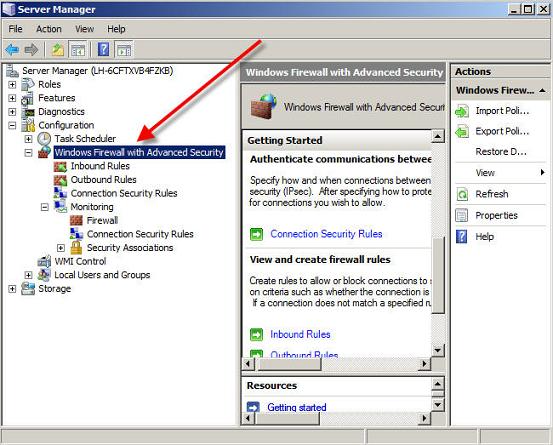Open the View menu in menu bar
The width and height of the screenshot is (553, 445).
point(84,29)
